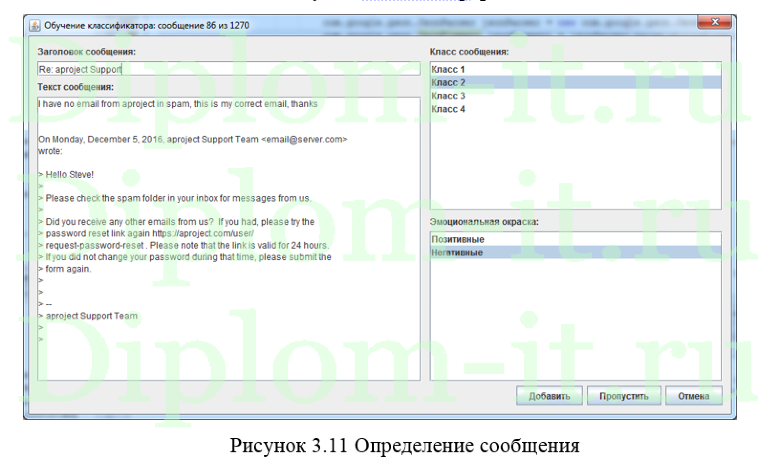Image resolution: width=758 pixels, height=460 pixels.
Task: Click inside the message text area
Action: (229, 239)
